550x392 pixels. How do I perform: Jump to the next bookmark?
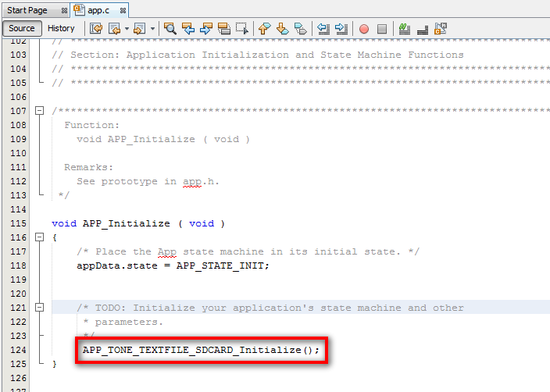[x=282, y=29]
